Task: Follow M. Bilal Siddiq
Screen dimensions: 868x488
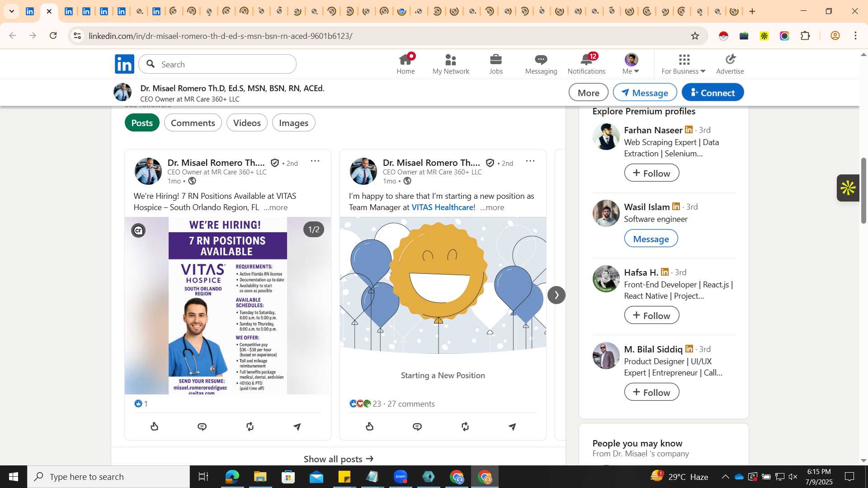Action: pos(651,392)
